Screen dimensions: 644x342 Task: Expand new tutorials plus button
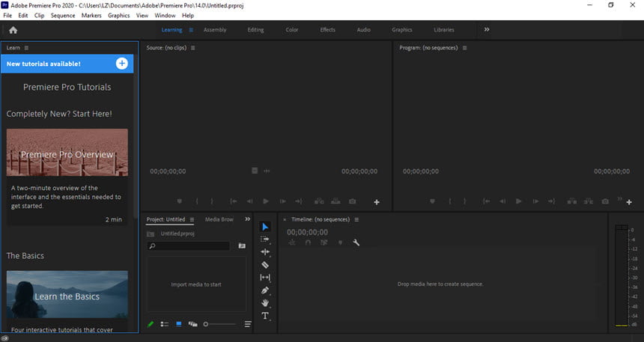click(121, 63)
